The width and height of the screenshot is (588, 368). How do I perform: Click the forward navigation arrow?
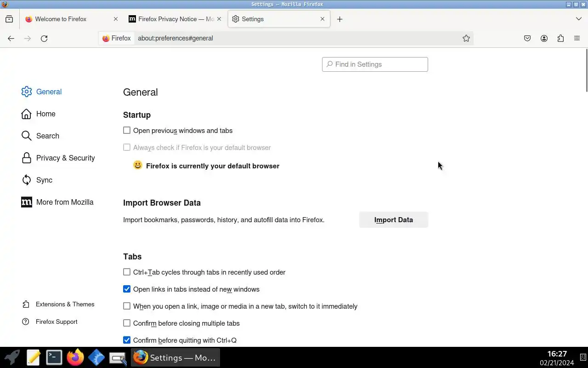28,39
